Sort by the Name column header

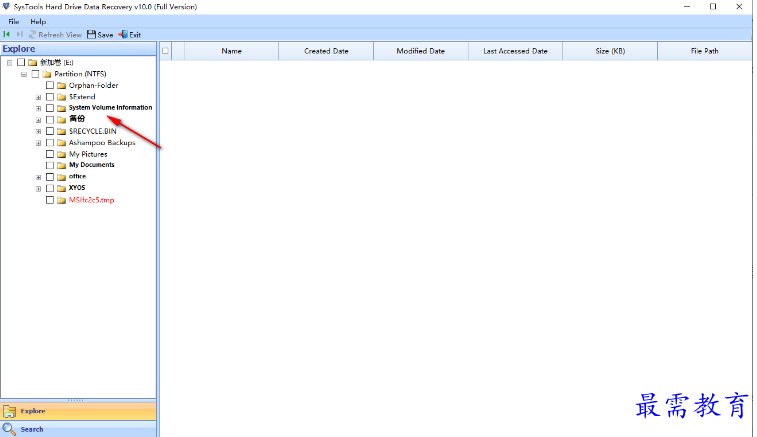tap(232, 51)
